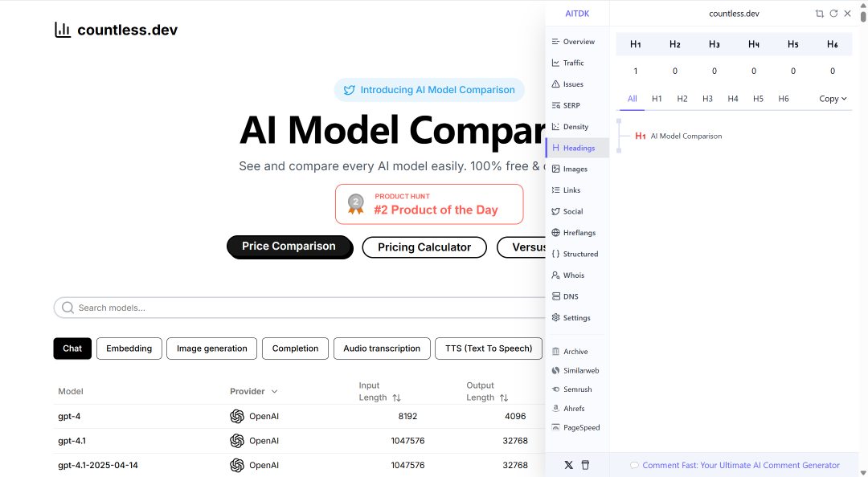Screen dimensions: 868x477
Task: Click the Social bird icon
Action: click(556, 211)
